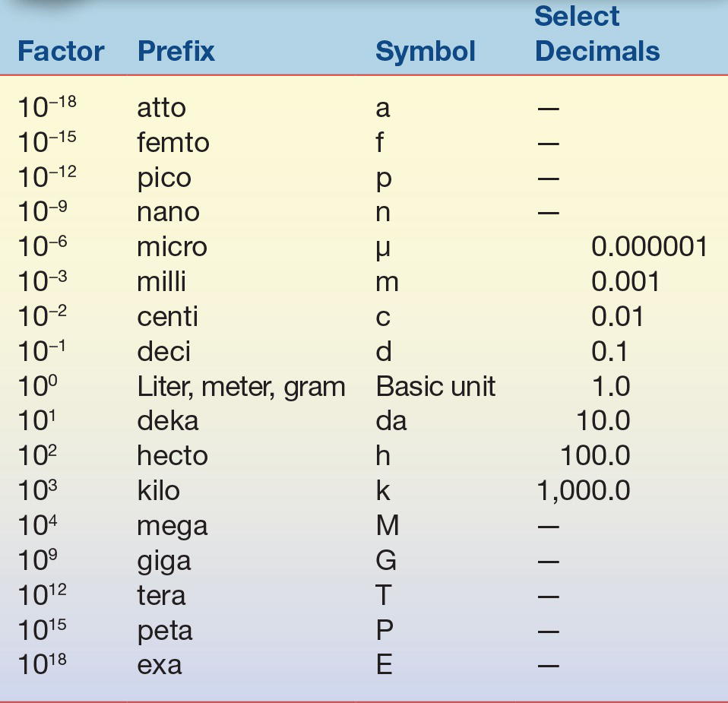Click the Factor column header
This screenshot has width=728, height=703.
click(60, 52)
